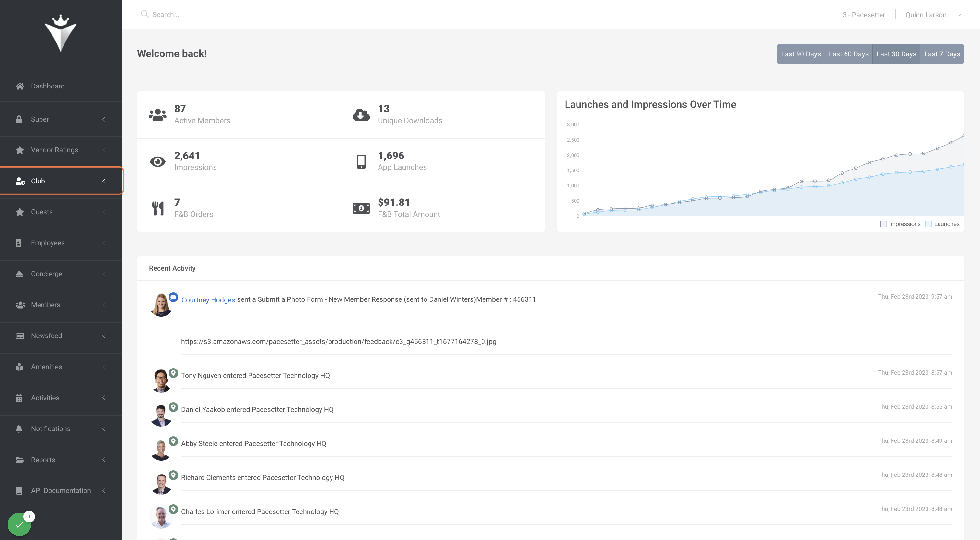This screenshot has height=540, width=980.
Task: Open the Activities menu item
Action: (61, 398)
